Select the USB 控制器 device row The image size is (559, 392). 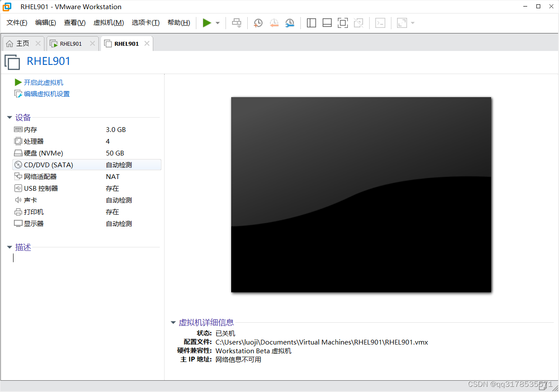click(87, 188)
